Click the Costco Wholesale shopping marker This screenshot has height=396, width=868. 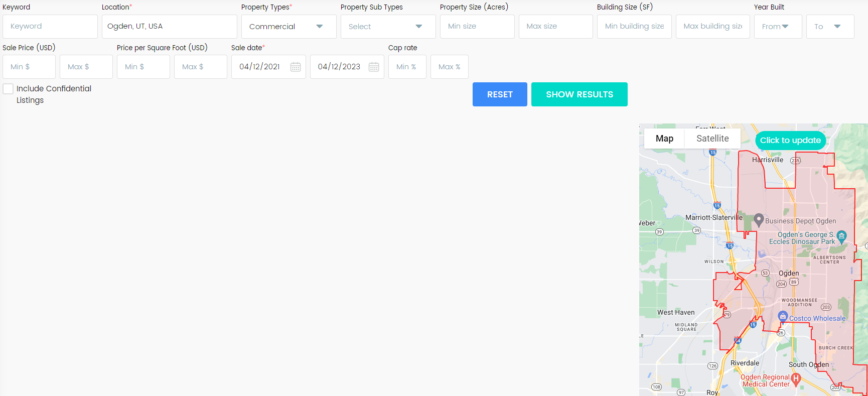pos(783,316)
